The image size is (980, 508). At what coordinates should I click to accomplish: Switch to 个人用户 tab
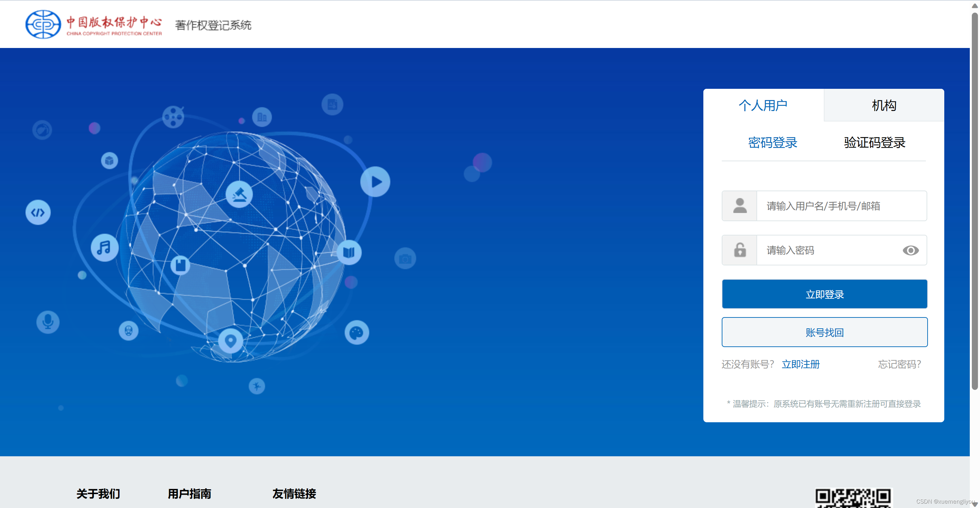763,105
